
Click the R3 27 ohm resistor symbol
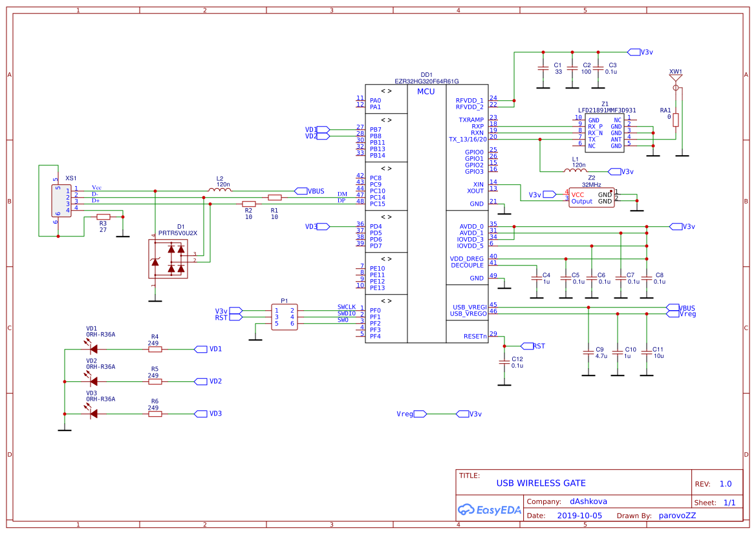coord(103,217)
